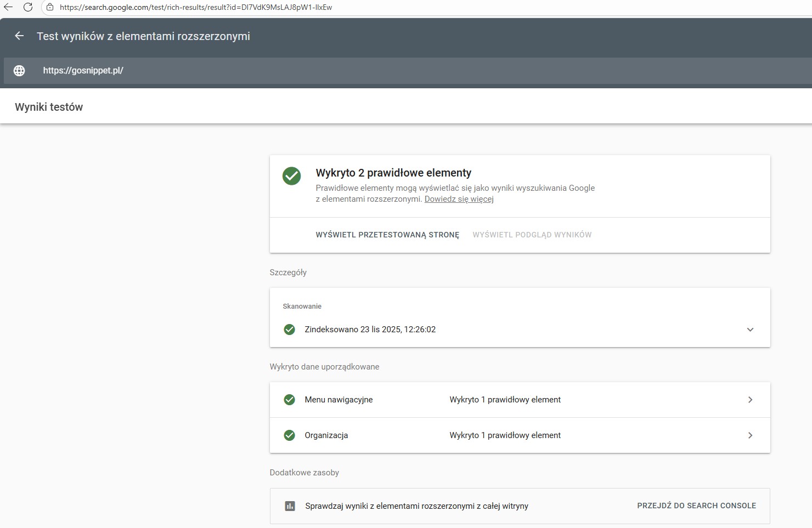Viewport: 812px width, 528px height.
Task: Click the green check beside Menu nawigacyjne
Action: click(289, 400)
